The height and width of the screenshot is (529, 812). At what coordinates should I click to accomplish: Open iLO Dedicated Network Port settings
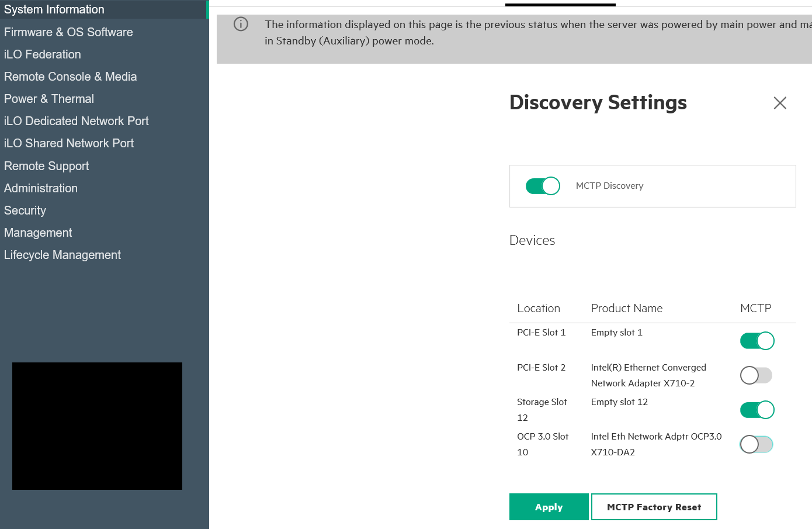point(77,121)
